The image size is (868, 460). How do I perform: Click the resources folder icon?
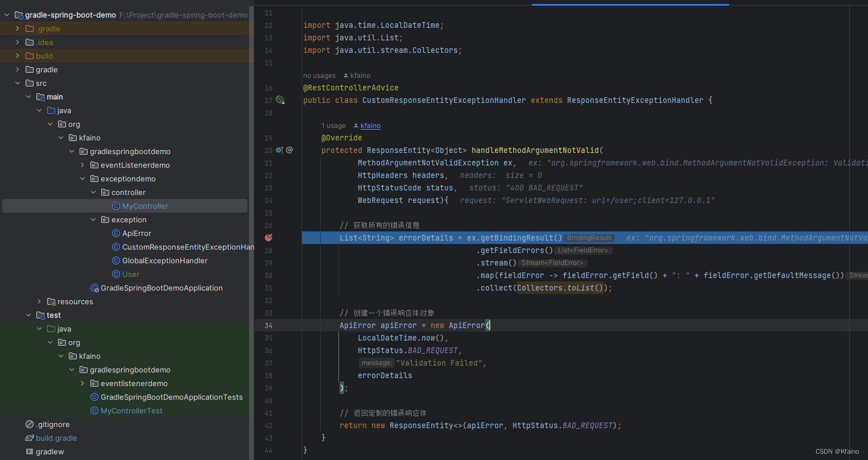point(51,301)
